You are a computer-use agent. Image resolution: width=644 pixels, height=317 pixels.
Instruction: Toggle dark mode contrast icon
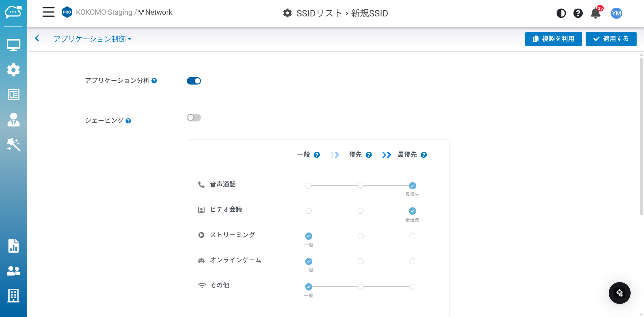[x=561, y=13]
